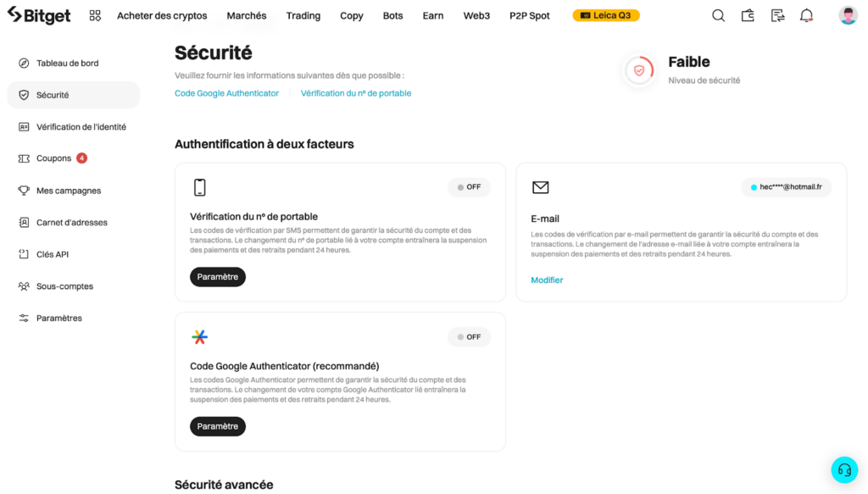The height and width of the screenshot is (494, 868).
Task: Open Sous-comptes from the sidebar
Action: click(65, 286)
